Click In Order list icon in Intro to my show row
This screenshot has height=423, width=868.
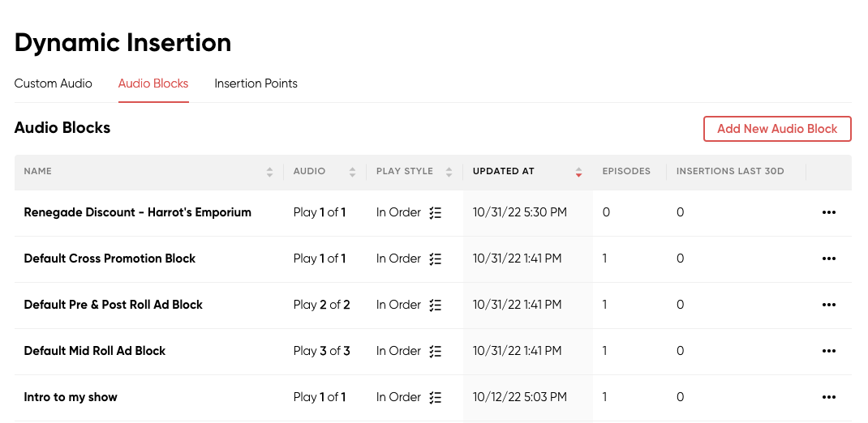click(x=436, y=398)
